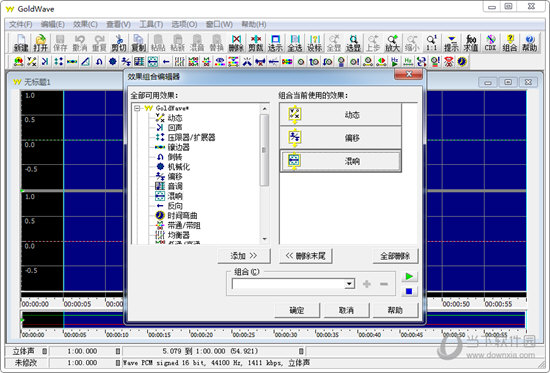Click the 放大 (Zoom In) toolbar icon
Image resolution: width=550 pixels, height=373 pixels.
pos(393,43)
